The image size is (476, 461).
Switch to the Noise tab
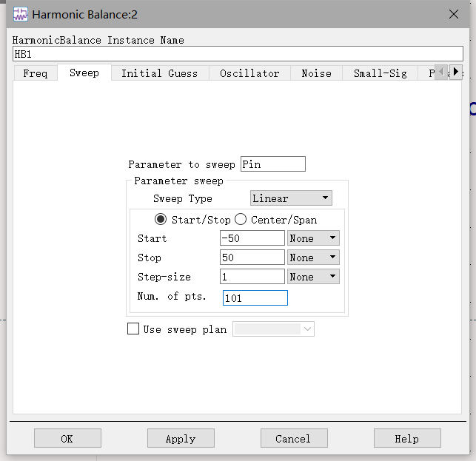pyautogui.click(x=316, y=73)
